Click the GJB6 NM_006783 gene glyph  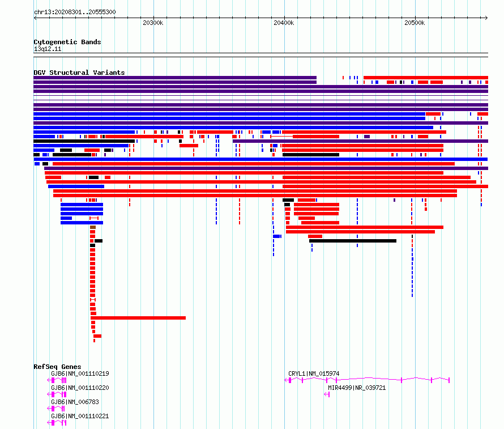(x=56, y=409)
